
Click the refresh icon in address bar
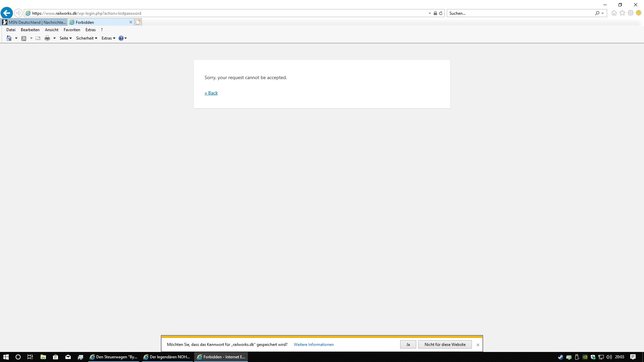coord(441,13)
